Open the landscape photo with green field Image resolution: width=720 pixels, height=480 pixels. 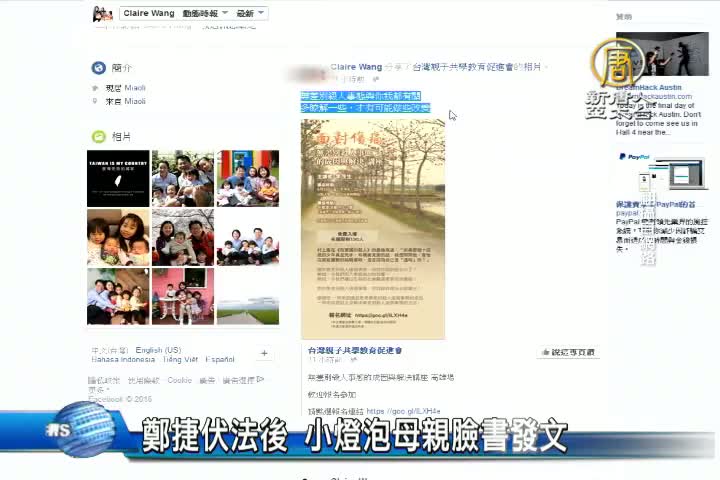pos(247,296)
